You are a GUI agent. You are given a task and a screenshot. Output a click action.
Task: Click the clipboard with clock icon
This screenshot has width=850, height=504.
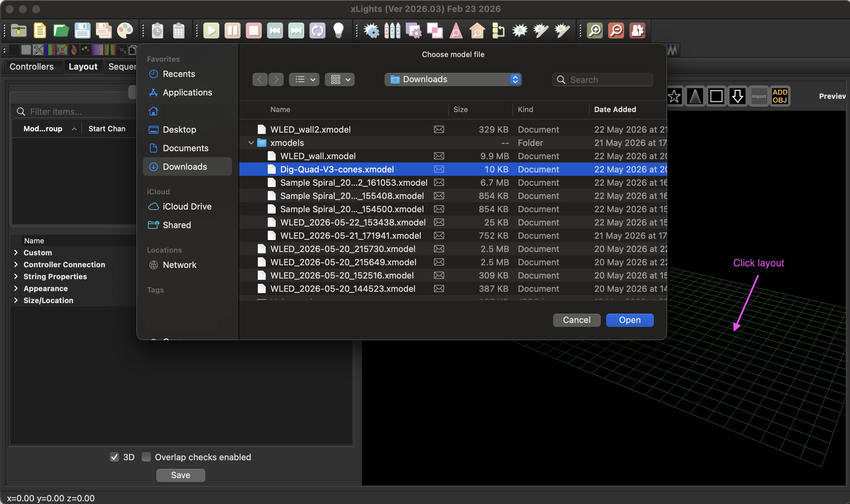pos(157,31)
